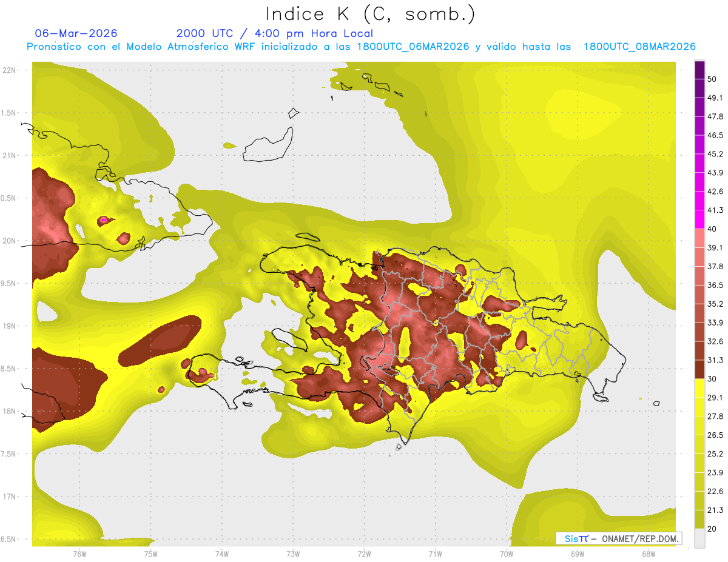
Task: Click the latitude label "21N"
Action: click(x=10, y=155)
